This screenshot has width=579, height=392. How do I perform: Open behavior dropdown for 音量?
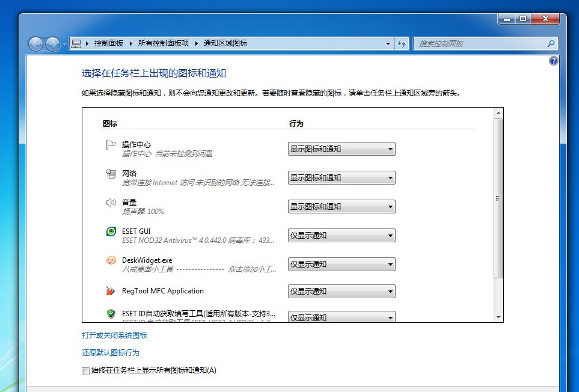pyautogui.click(x=342, y=207)
